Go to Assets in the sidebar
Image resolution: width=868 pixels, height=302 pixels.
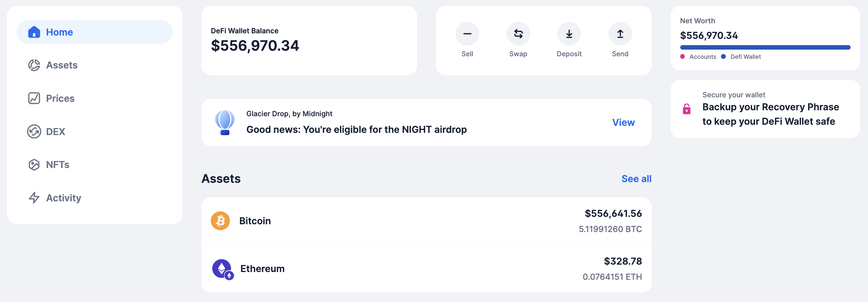point(61,65)
